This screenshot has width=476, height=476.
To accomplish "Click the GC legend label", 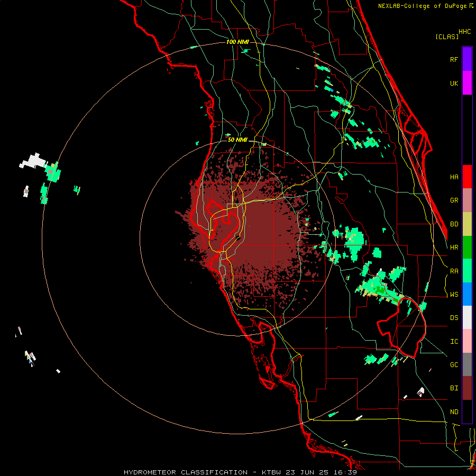I will click(454, 364).
